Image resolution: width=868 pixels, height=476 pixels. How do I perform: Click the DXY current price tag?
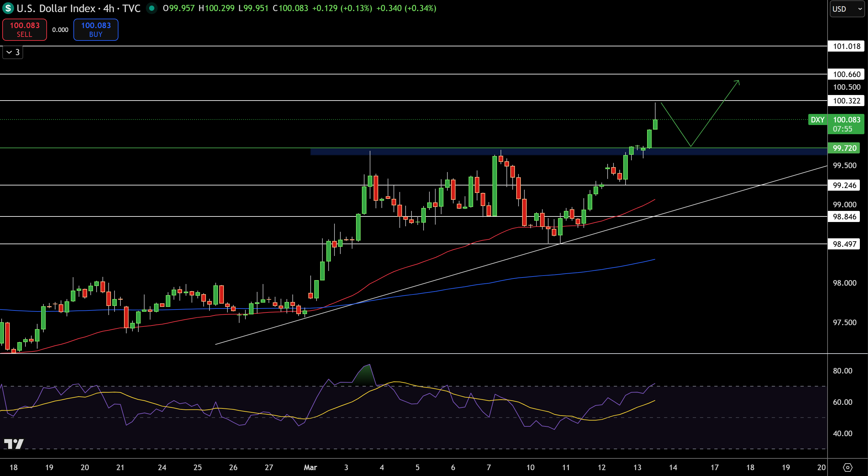(x=817, y=120)
